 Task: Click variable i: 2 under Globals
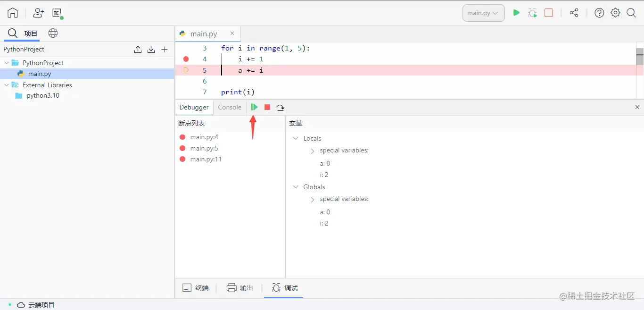324,223
